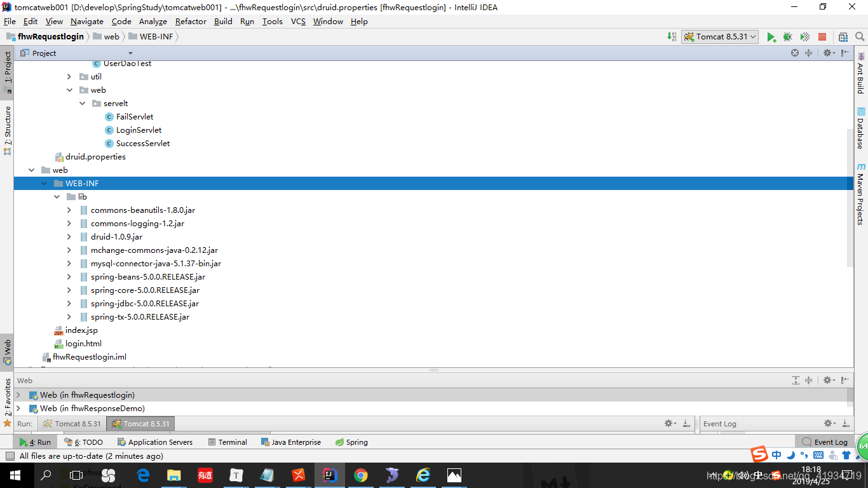Select index.jsp file
Screen dimensions: 868x488
coord(81,330)
